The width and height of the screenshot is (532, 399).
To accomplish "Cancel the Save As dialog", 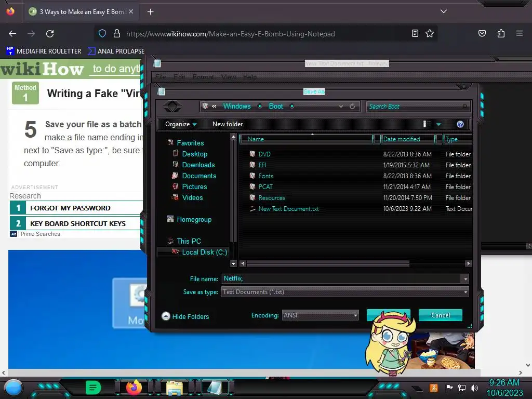I will click(441, 315).
